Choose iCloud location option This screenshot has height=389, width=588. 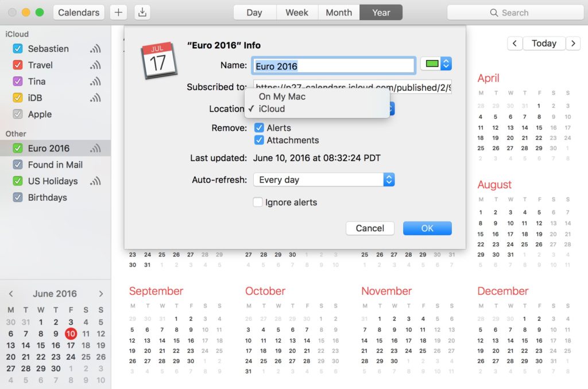tap(317, 109)
